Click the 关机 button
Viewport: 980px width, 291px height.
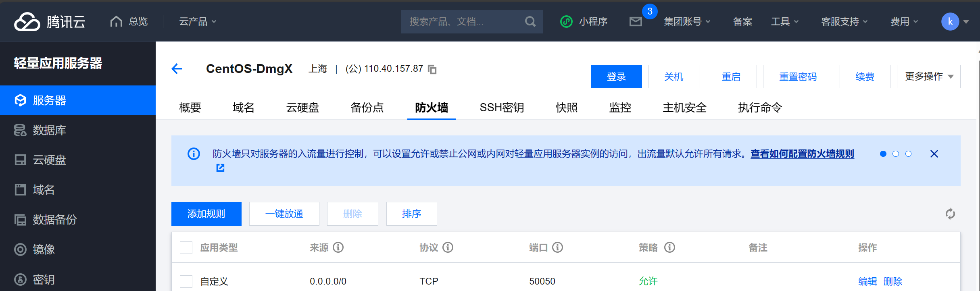click(x=673, y=77)
